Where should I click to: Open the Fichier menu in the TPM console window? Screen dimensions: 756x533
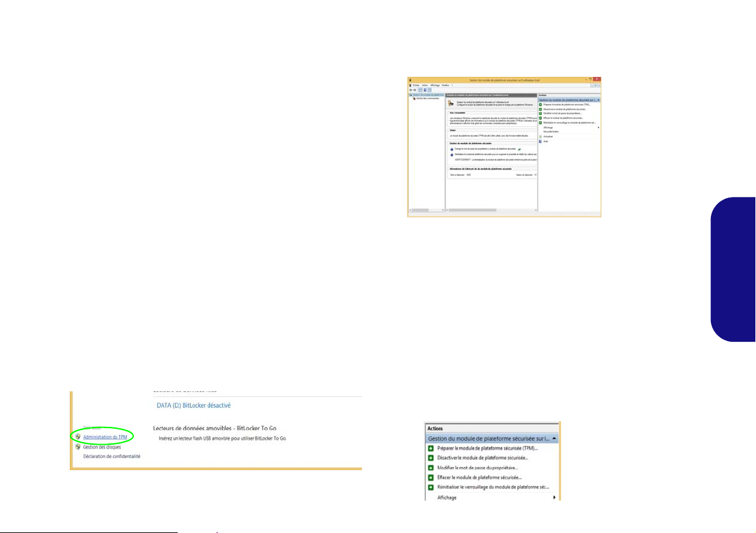416,85
